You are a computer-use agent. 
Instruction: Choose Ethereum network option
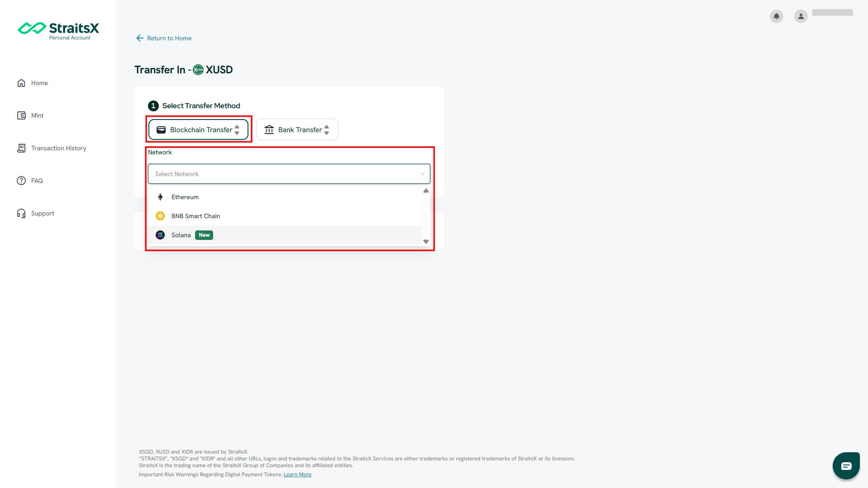pos(285,197)
